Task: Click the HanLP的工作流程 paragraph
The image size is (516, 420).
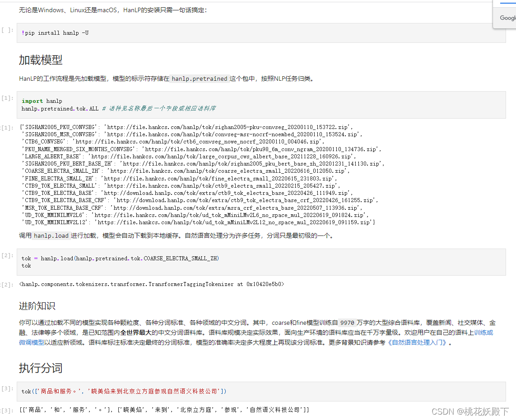Action: pyautogui.click(x=167, y=78)
